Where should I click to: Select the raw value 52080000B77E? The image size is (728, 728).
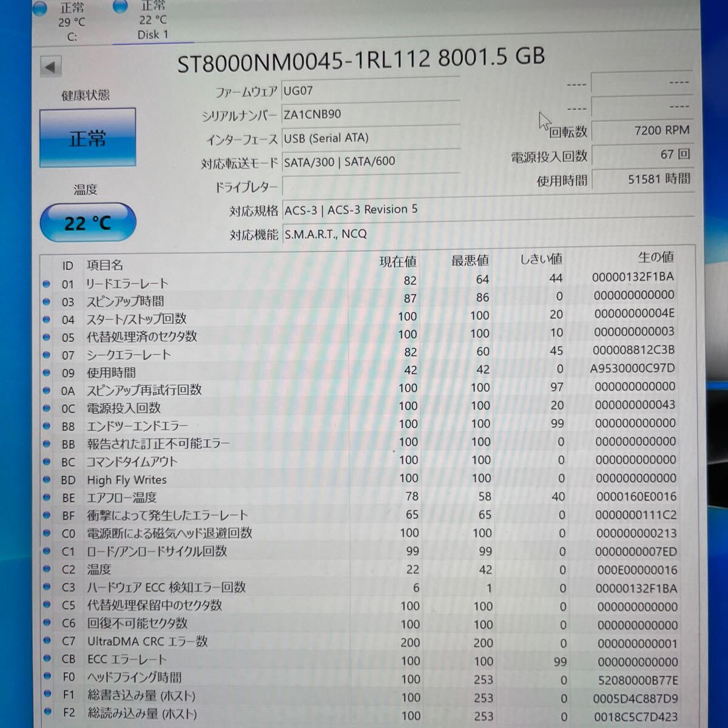(x=638, y=680)
